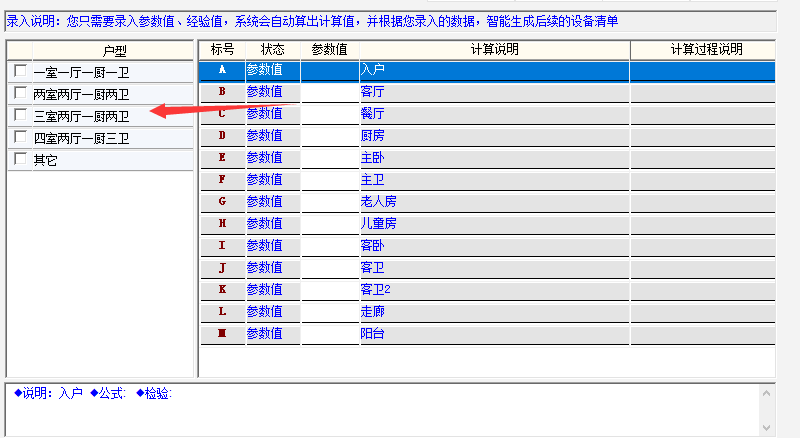Click the label E cell

(222, 158)
